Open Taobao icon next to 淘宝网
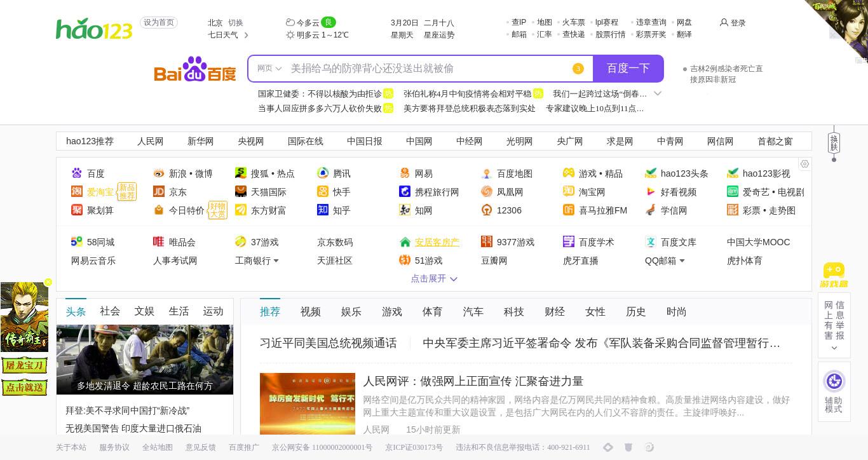The width and height of the screenshot is (868, 460). click(569, 191)
